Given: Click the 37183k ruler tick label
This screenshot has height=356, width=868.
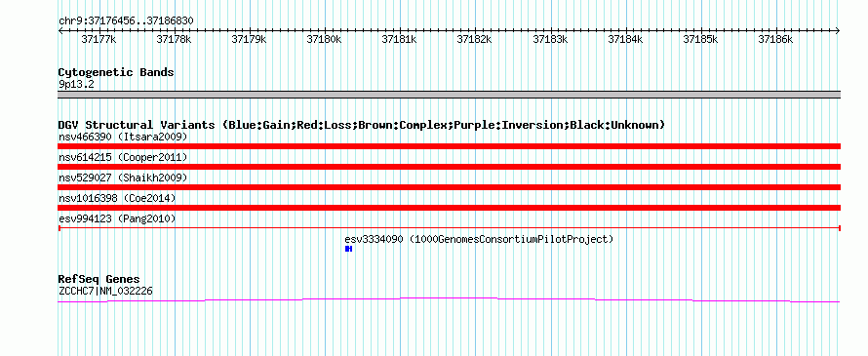Looking at the screenshot, I should (x=550, y=39).
